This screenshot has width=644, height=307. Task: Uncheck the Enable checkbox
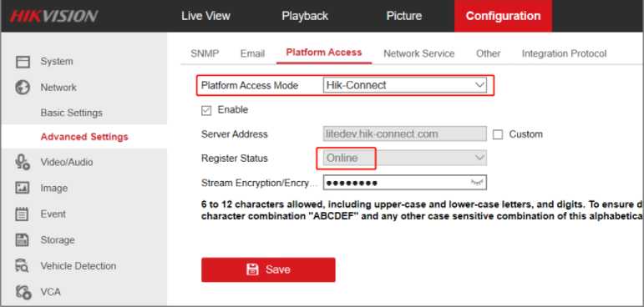coord(206,110)
